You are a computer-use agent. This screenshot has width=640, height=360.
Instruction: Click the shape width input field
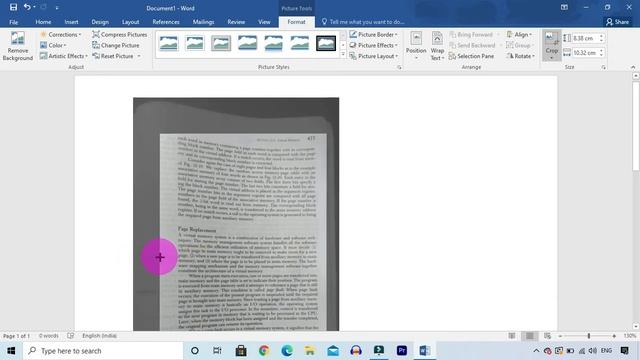585,53
